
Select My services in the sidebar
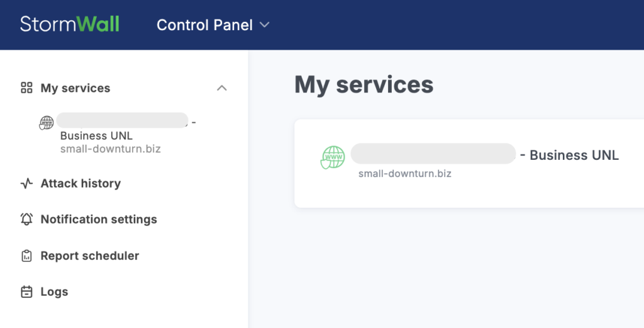pyautogui.click(x=75, y=88)
